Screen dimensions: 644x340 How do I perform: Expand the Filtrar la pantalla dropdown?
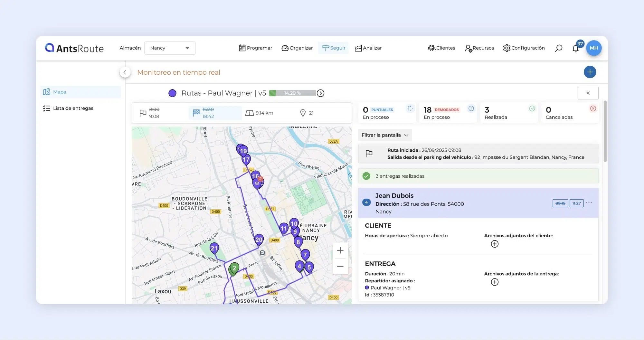[x=385, y=135]
